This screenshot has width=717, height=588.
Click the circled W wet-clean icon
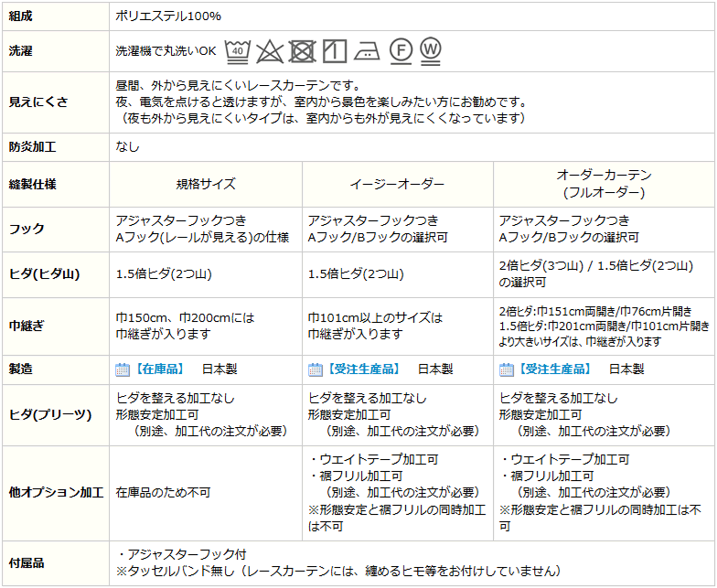point(431,50)
